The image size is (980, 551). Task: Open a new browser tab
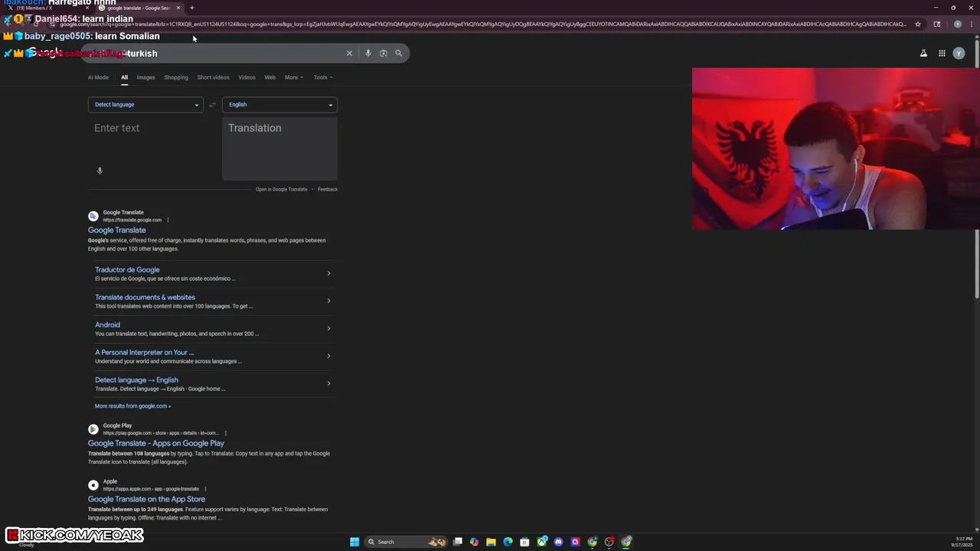point(191,8)
